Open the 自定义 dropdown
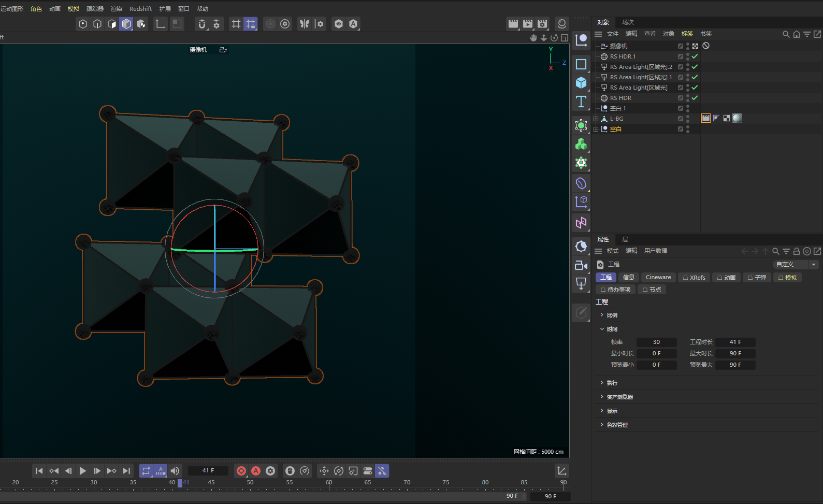 (x=796, y=264)
